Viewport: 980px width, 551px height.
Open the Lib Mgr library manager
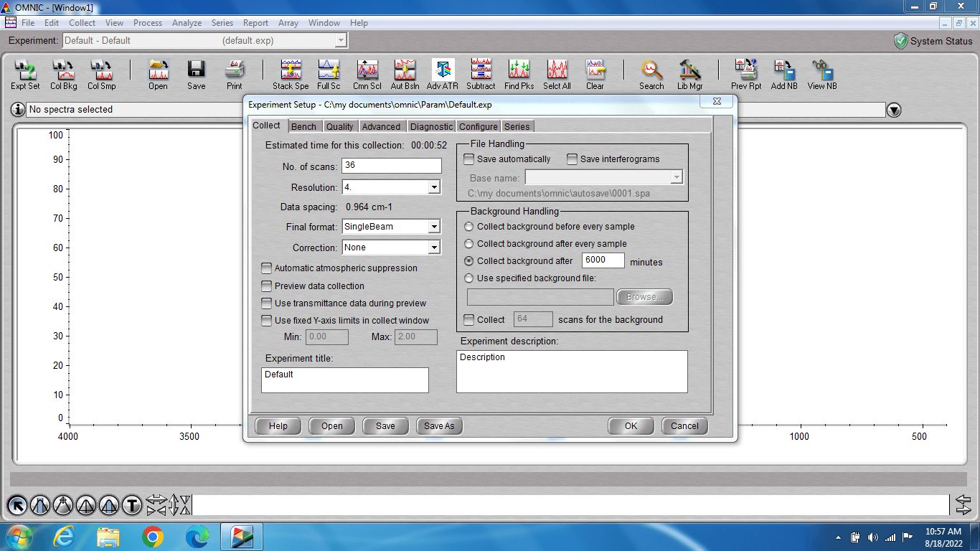pyautogui.click(x=689, y=74)
